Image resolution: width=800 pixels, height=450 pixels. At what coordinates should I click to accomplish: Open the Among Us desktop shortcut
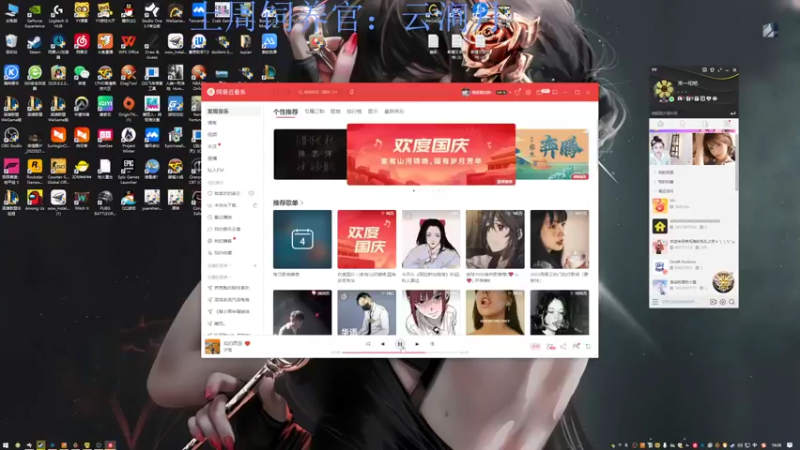34,200
